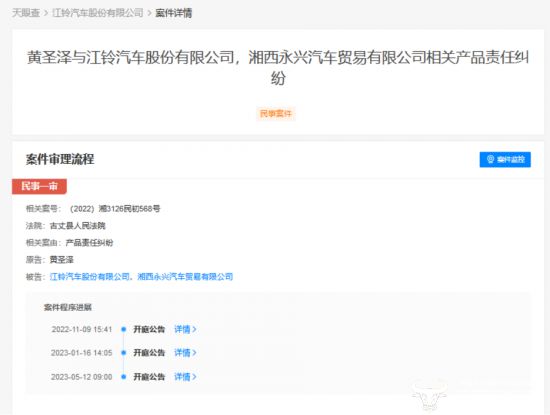The height and width of the screenshot is (415, 550).
Task: Click chevron arrow beside 2023-05-12 详情
Action: click(194, 377)
